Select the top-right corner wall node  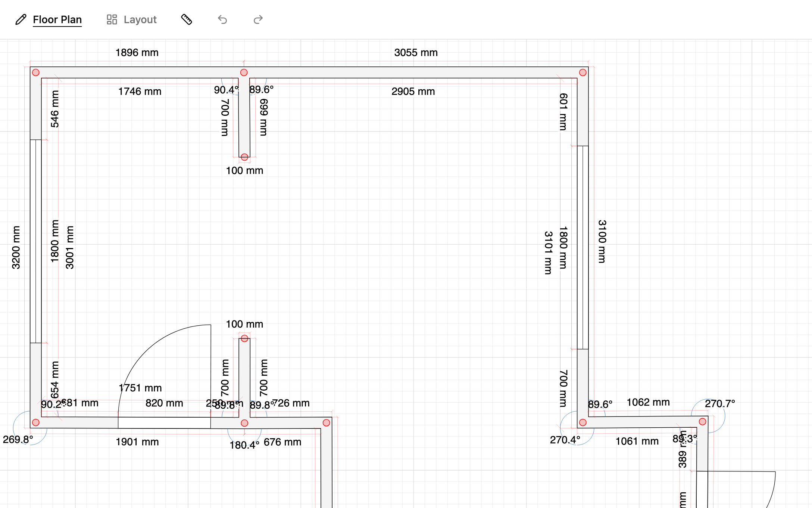pos(583,72)
